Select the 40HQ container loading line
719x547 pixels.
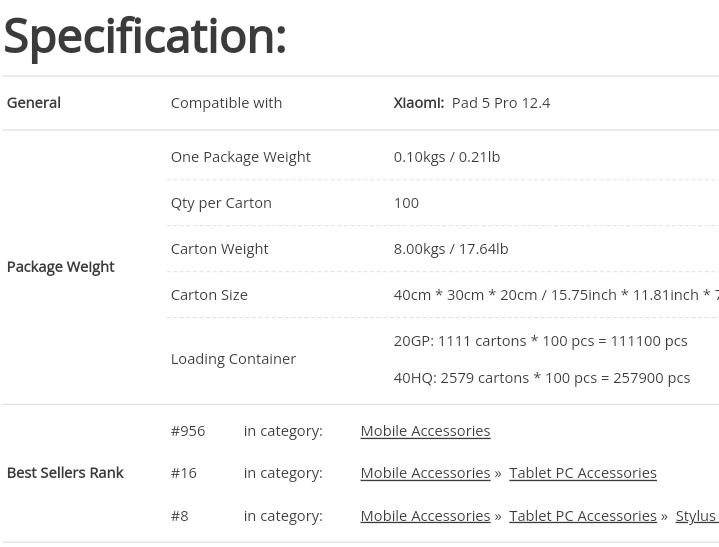pos(542,378)
